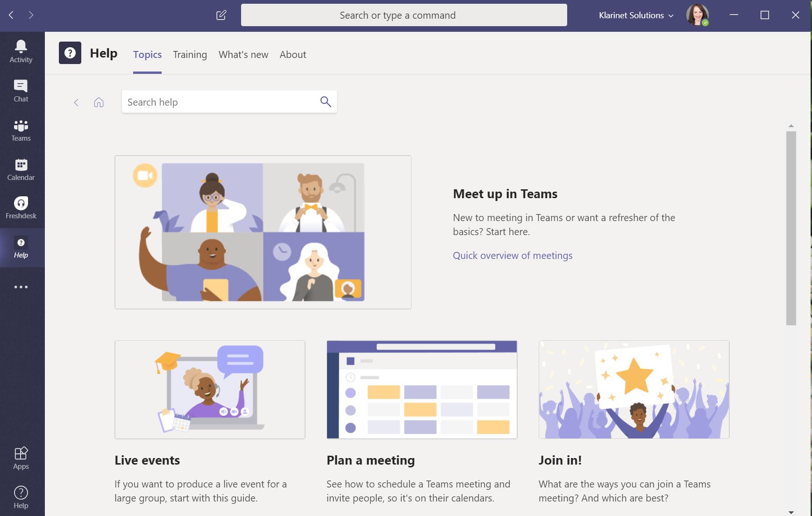Open the Live events thumbnail image
Image resolution: width=812 pixels, height=516 pixels.
click(210, 390)
